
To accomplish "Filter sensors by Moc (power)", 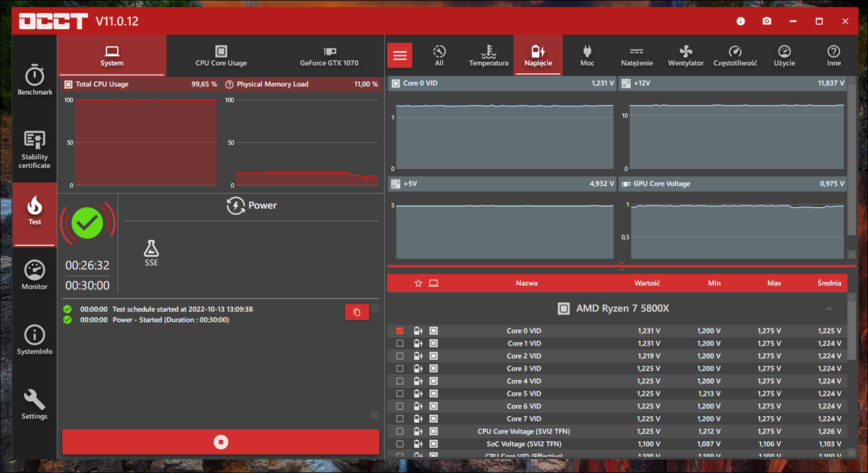I will tap(587, 56).
